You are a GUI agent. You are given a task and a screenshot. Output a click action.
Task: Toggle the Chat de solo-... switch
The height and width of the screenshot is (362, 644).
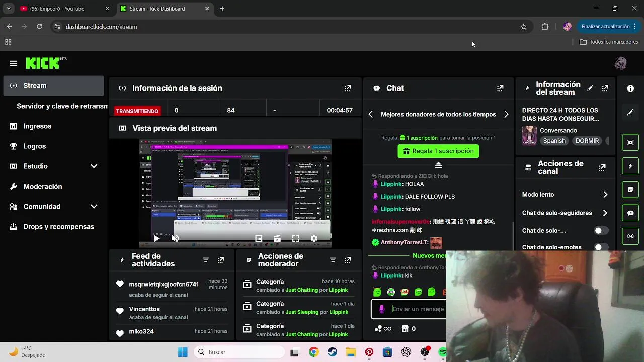click(601, 231)
